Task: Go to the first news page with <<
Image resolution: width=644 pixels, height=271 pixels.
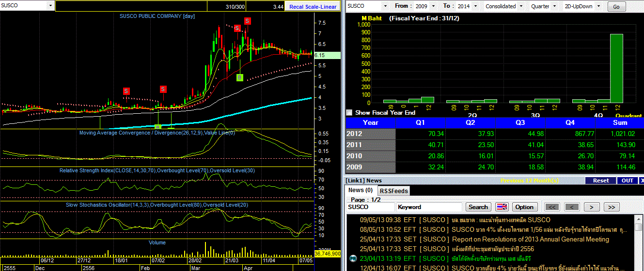Action: tap(552, 207)
